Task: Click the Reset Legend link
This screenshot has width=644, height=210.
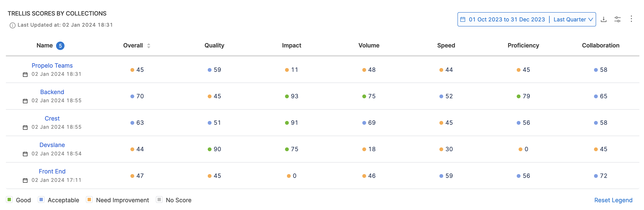Action: 613,200
